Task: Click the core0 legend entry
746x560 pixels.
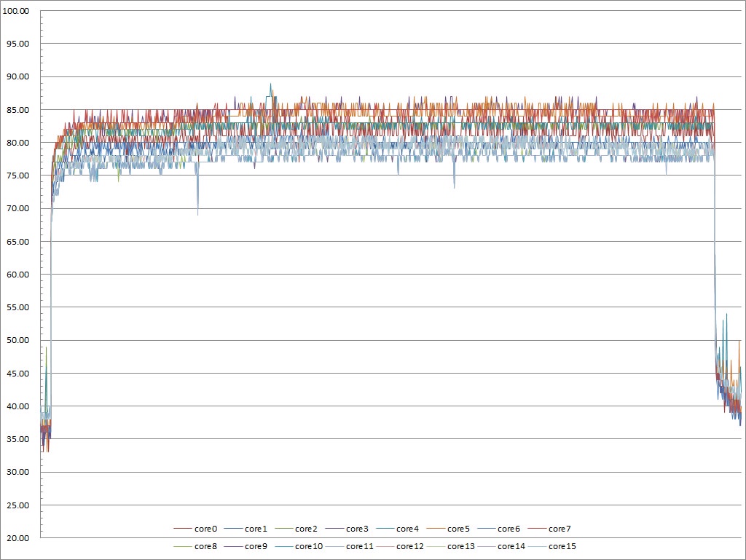Action: (205, 529)
